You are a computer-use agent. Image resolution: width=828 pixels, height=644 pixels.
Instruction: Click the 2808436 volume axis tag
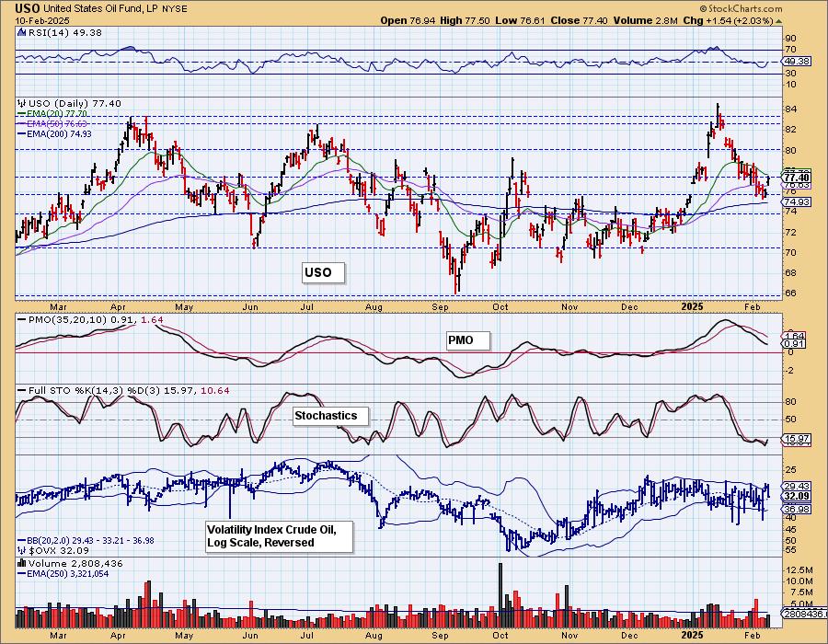tap(805, 615)
